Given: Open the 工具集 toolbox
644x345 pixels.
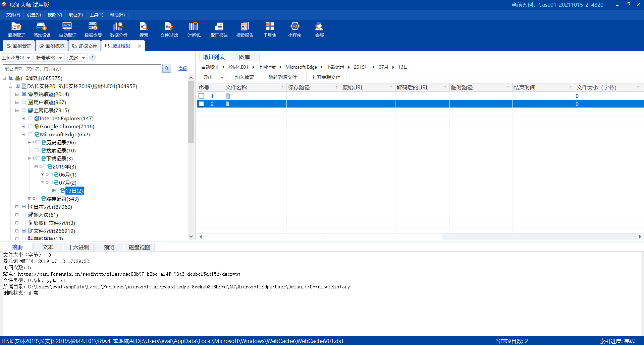Looking at the screenshot, I should tap(270, 30).
